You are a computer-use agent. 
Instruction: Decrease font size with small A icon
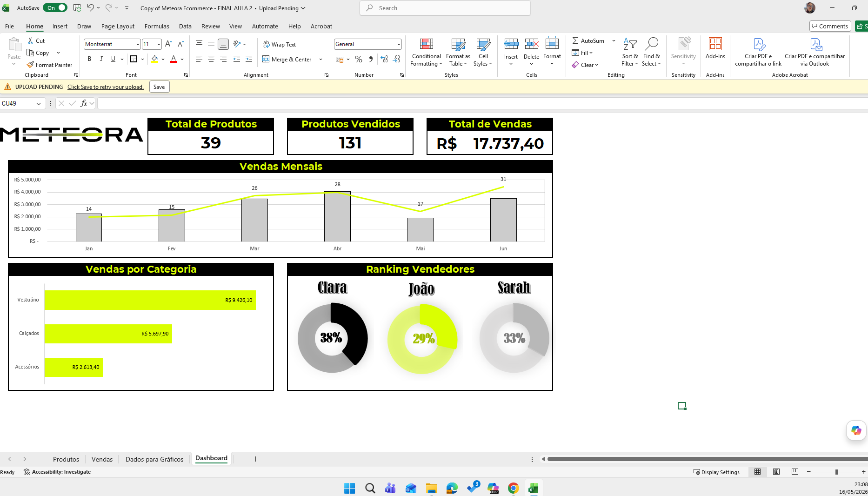point(181,44)
